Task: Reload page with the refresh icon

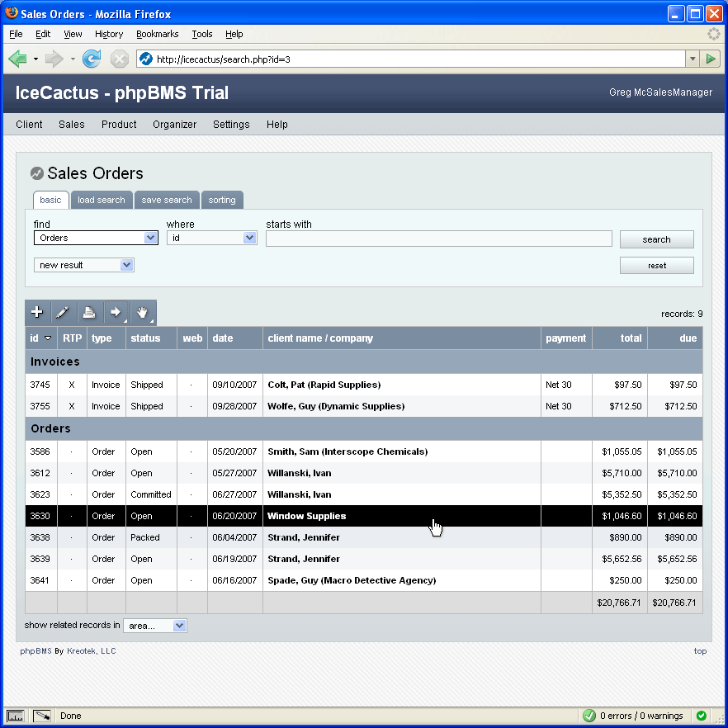Action: (x=92, y=59)
